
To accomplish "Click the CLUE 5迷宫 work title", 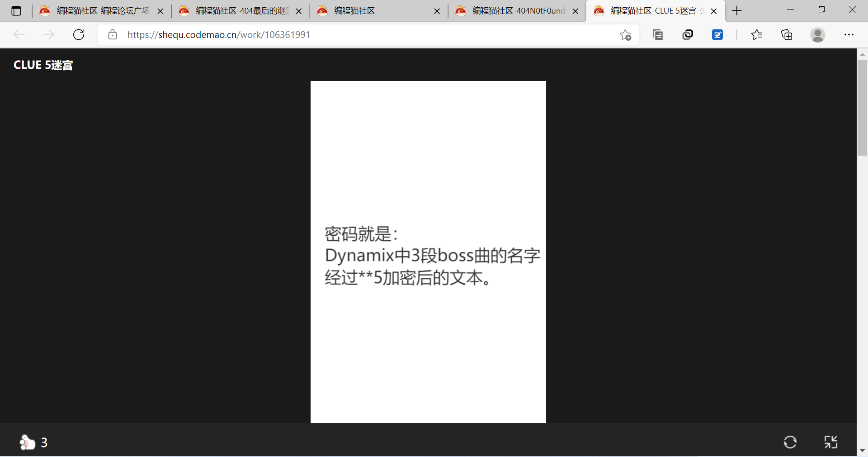I will point(43,65).
